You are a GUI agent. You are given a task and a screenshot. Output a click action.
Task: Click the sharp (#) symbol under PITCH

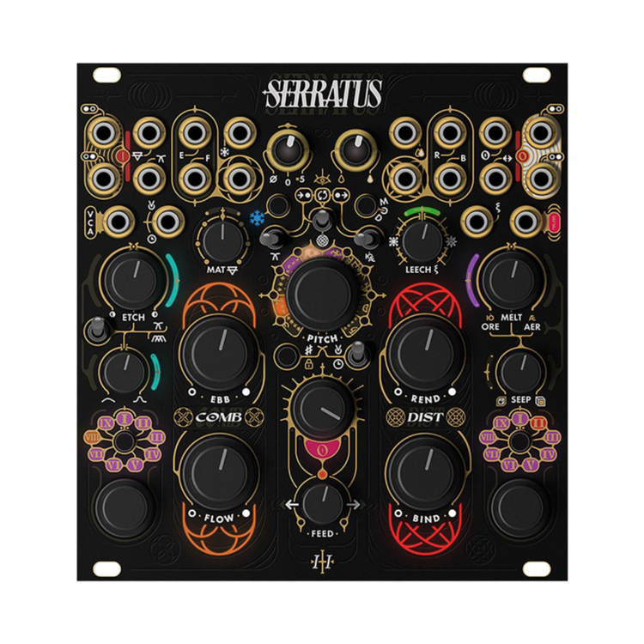[308, 350]
